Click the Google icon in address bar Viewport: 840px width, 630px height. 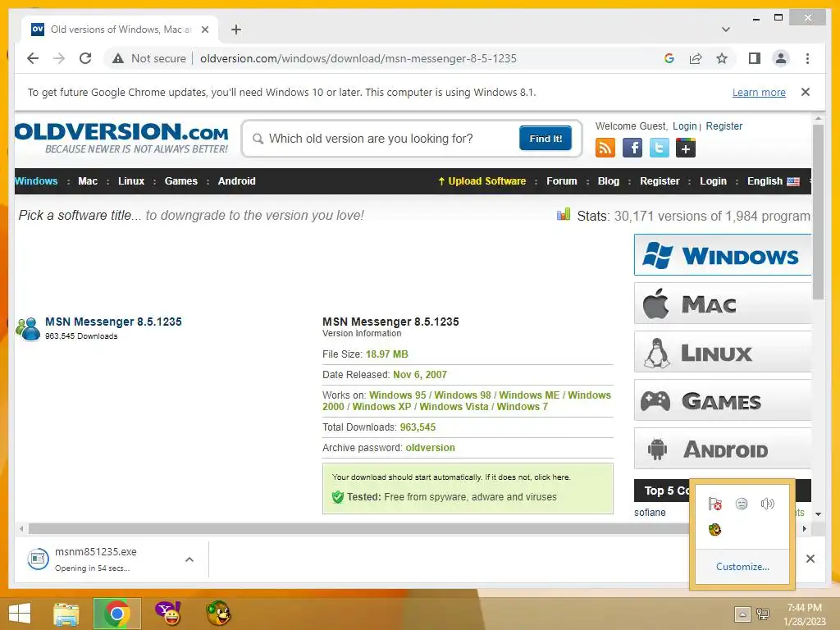click(669, 58)
